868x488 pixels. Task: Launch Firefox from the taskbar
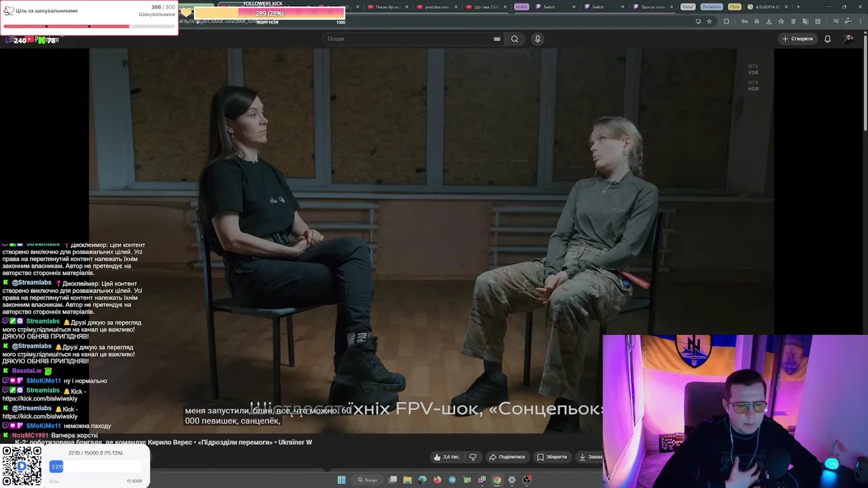pyautogui.click(x=437, y=480)
